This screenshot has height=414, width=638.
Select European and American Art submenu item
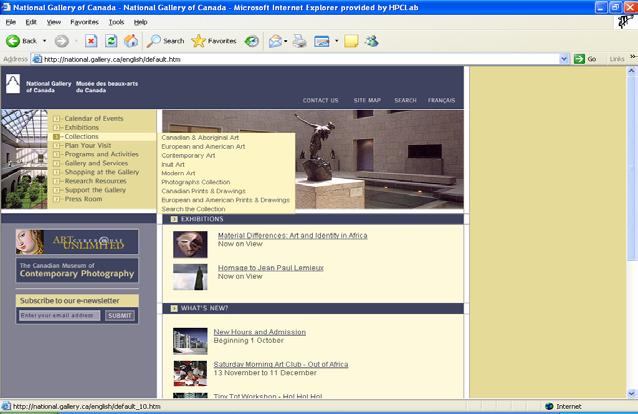tap(203, 147)
